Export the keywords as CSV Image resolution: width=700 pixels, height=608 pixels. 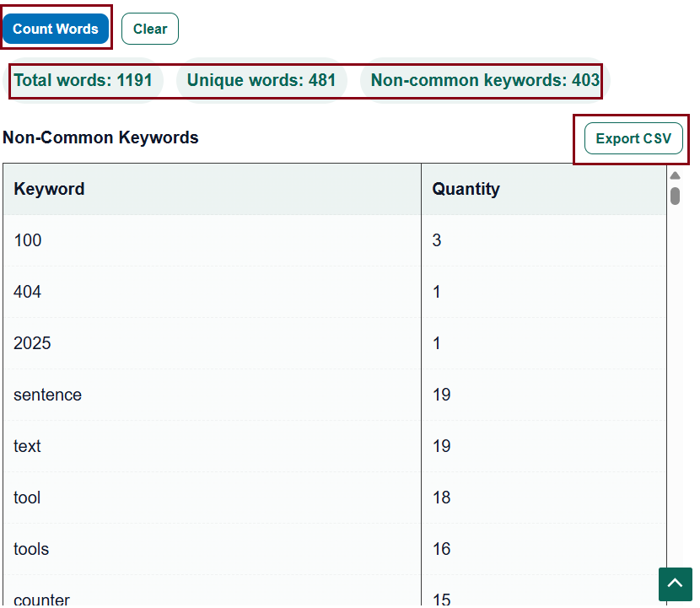pos(633,138)
